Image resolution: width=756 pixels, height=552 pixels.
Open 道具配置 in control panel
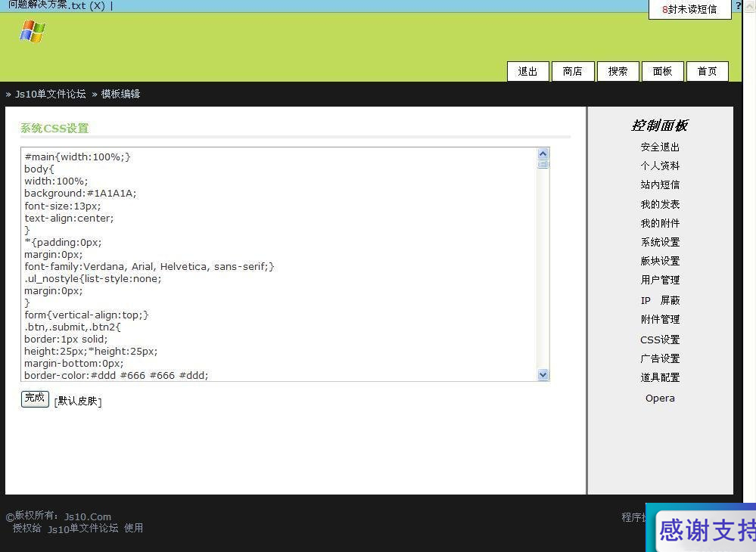pyautogui.click(x=660, y=377)
